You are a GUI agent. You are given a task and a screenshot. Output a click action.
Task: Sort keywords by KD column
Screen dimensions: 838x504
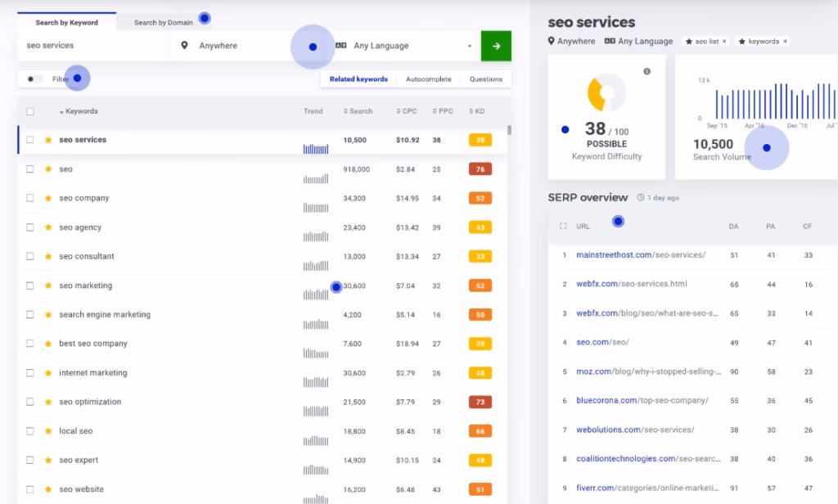[477, 111]
